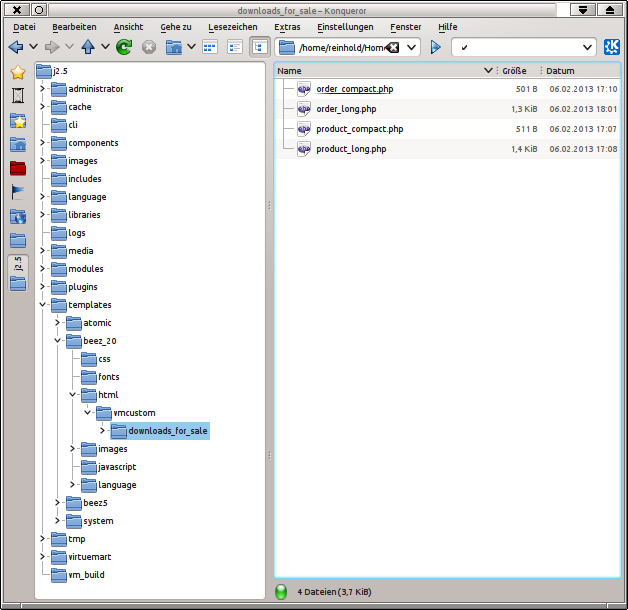Image resolution: width=628 pixels, height=610 pixels.
Task: Open the red root folder sidebar tab
Action: pos(18,168)
